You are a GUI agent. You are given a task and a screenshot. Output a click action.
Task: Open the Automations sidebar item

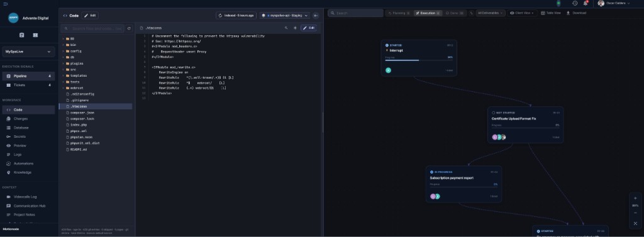pyautogui.click(x=28, y=163)
